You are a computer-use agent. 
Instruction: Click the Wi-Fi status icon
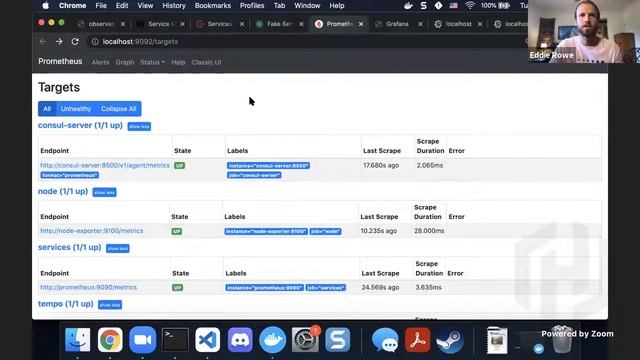point(470,6)
